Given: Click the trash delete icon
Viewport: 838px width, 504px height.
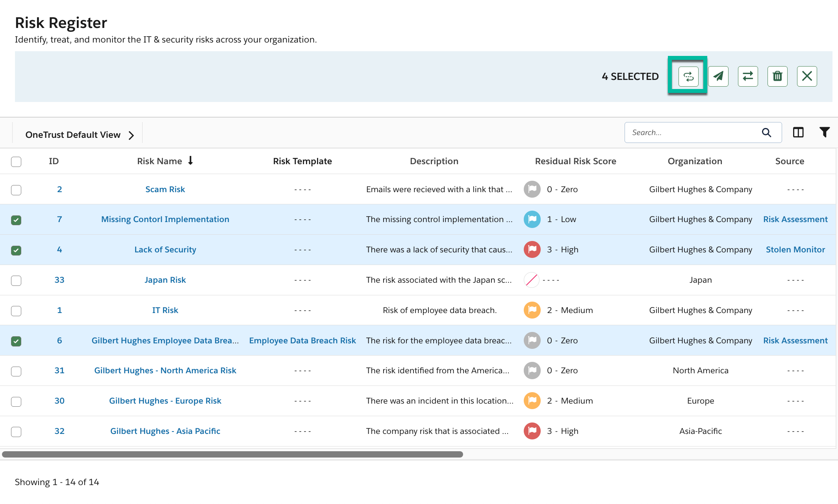Looking at the screenshot, I should point(777,76).
